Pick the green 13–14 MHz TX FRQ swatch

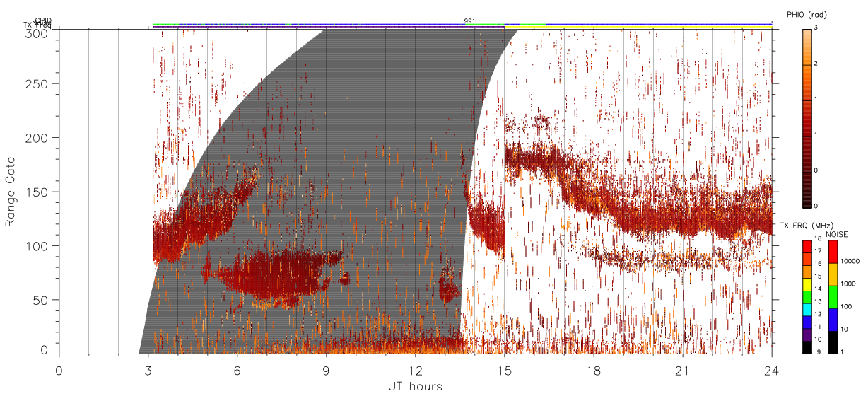click(807, 296)
